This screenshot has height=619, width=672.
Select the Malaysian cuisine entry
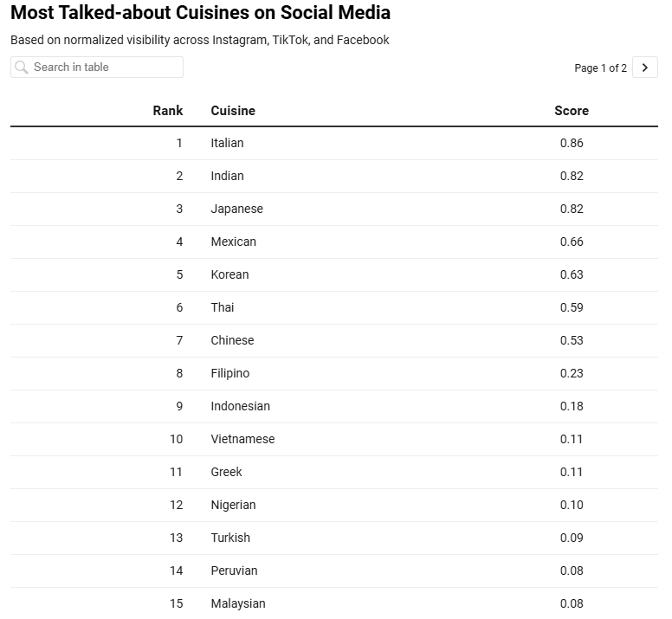point(238,603)
